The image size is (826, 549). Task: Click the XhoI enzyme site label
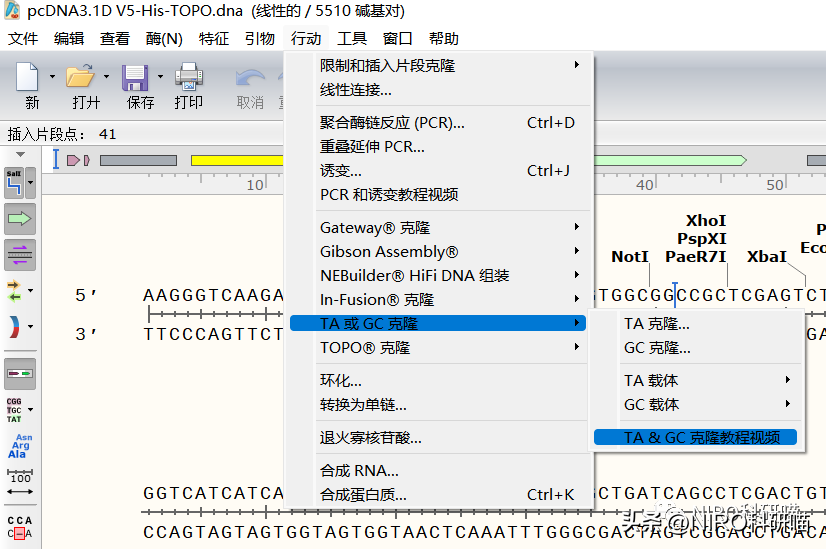(x=706, y=221)
